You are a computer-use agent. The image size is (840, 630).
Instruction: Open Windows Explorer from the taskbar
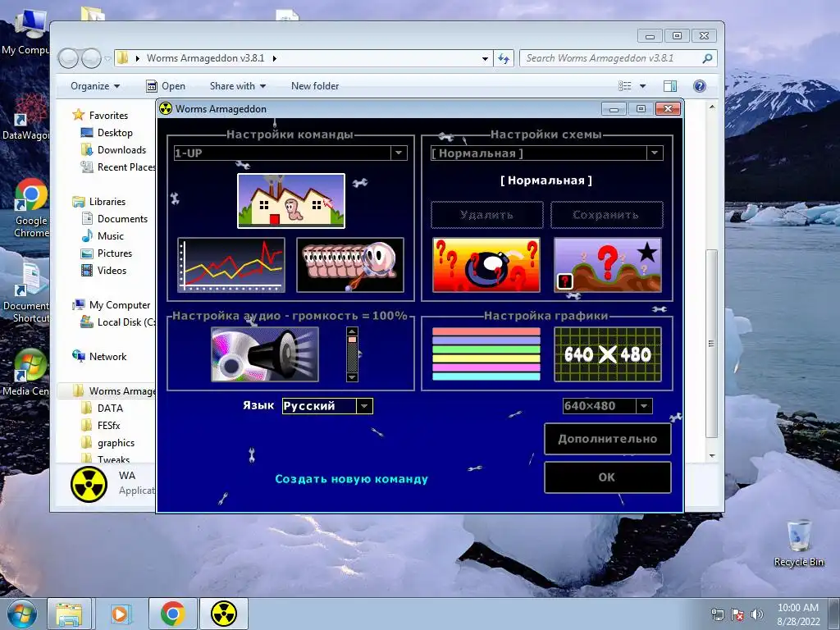coord(69,614)
